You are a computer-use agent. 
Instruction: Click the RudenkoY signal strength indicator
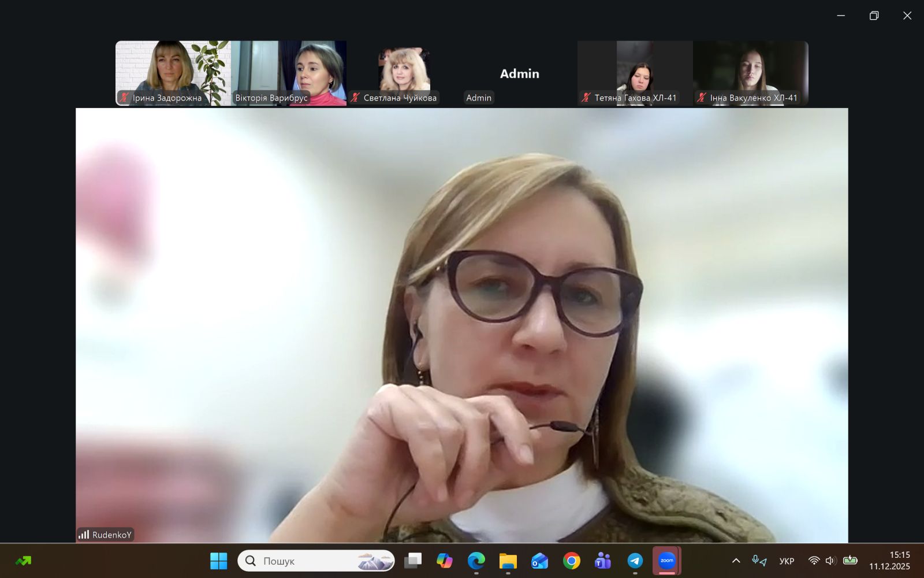tap(84, 535)
